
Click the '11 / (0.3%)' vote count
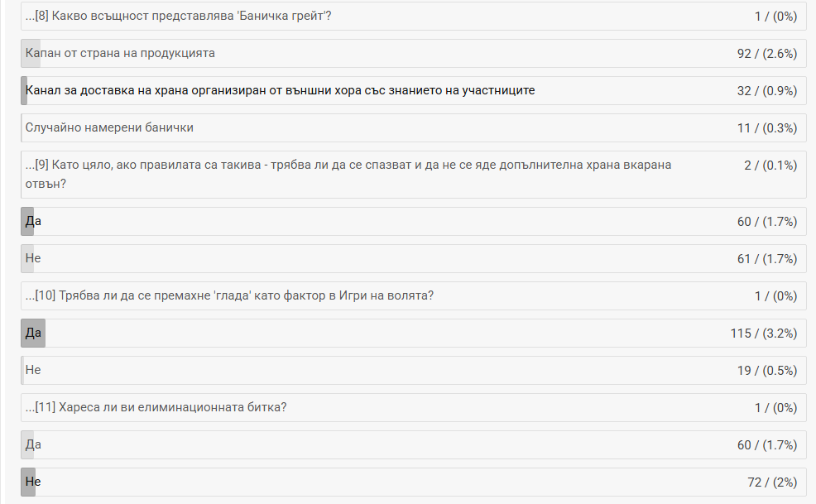[766, 127]
